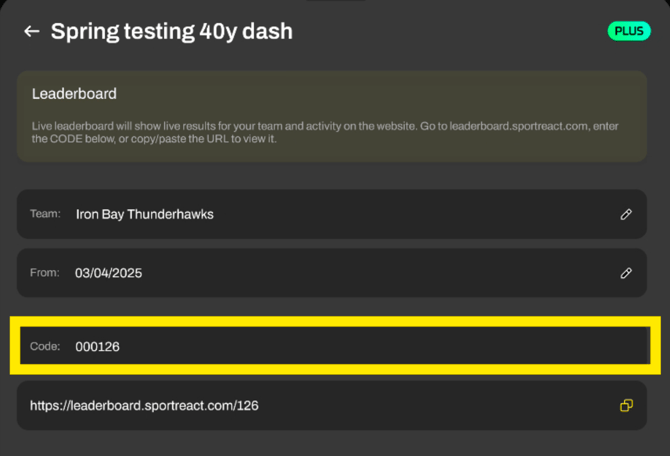
Task: Click the pencil icon beside the From date
Action: coord(626,272)
